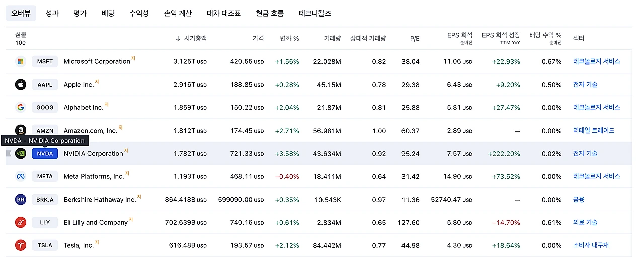Sort by the 변화 % column header
Viewport: 644px width, 257px height.
[x=289, y=38]
